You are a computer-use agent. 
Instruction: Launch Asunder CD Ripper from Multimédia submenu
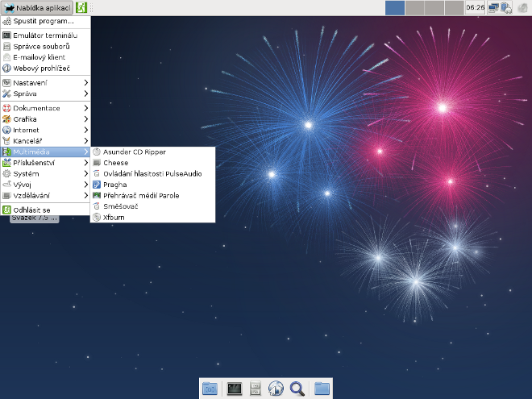point(134,152)
